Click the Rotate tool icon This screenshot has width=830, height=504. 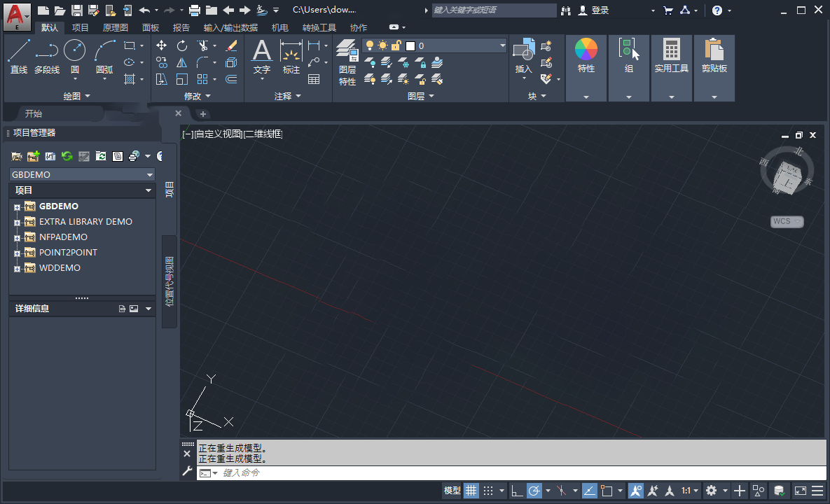pos(181,46)
